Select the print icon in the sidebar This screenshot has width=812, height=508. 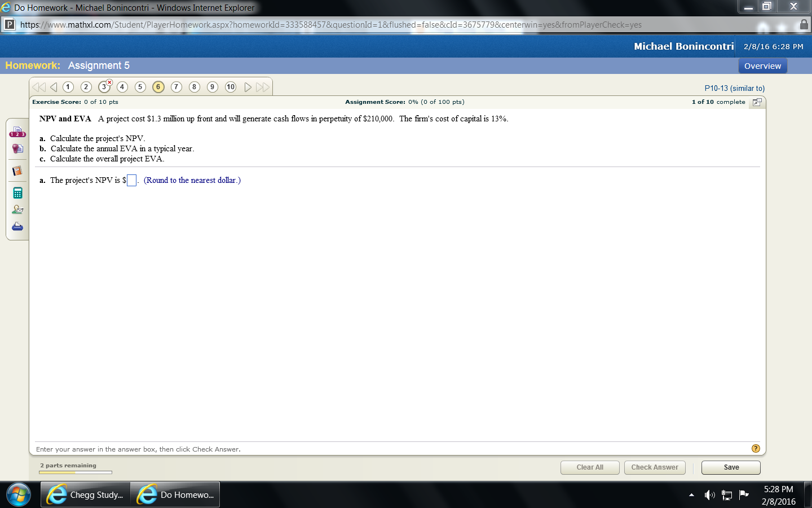17,226
